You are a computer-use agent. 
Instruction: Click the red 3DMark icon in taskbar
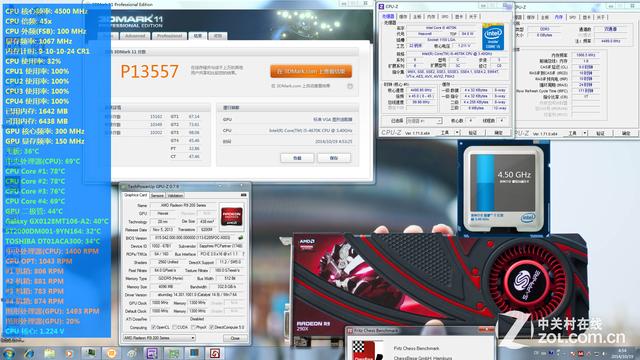click(215, 353)
